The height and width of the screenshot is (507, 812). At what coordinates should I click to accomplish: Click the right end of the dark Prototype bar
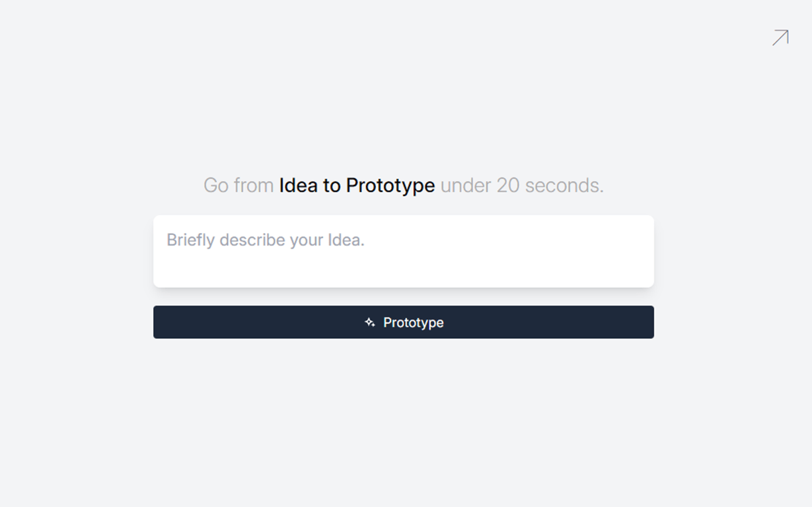[642, 322]
